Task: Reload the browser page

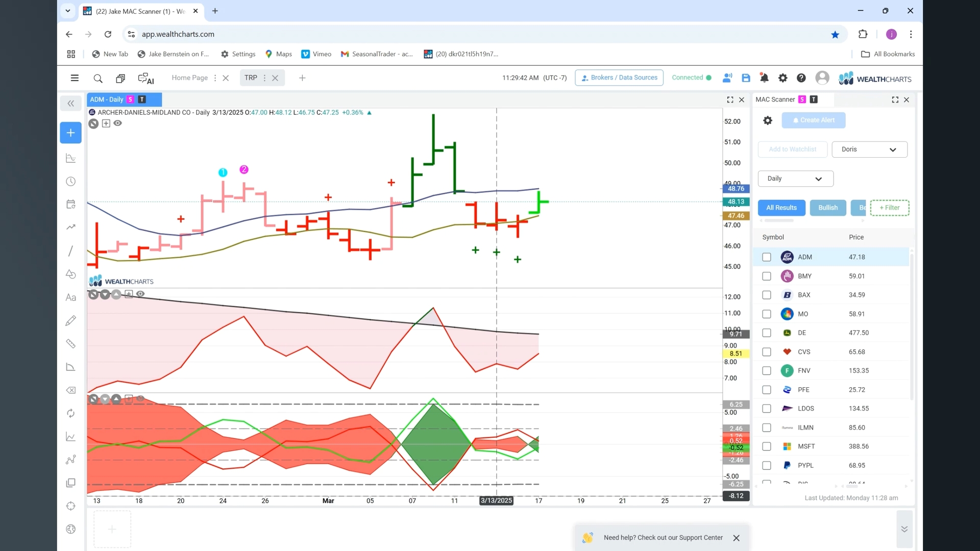Action: [x=108, y=34]
